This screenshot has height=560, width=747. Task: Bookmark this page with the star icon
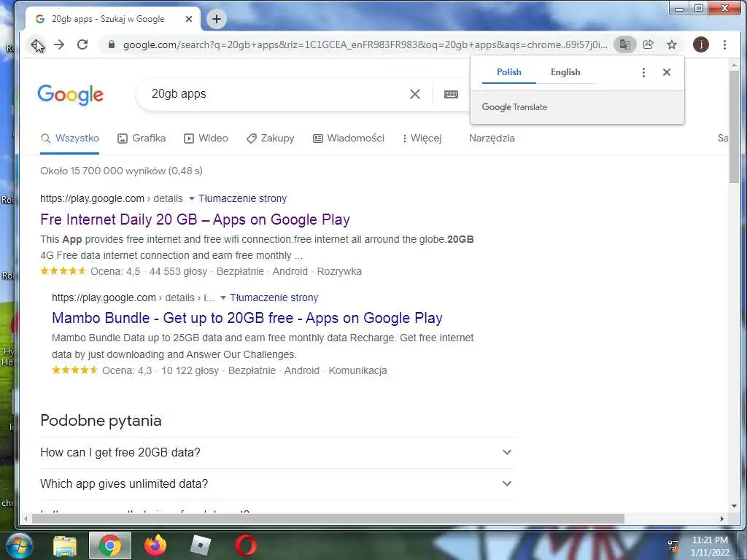[672, 44]
